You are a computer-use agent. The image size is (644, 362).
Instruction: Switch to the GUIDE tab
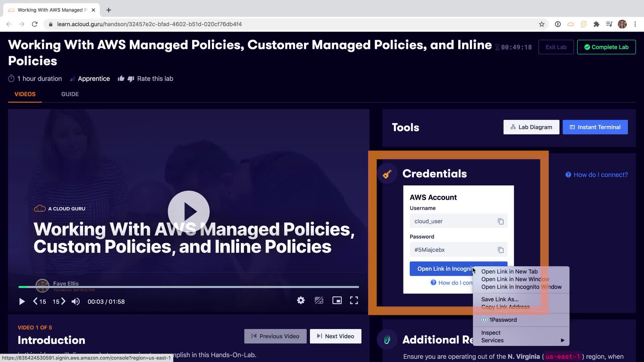pyautogui.click(x=70, y=94)
